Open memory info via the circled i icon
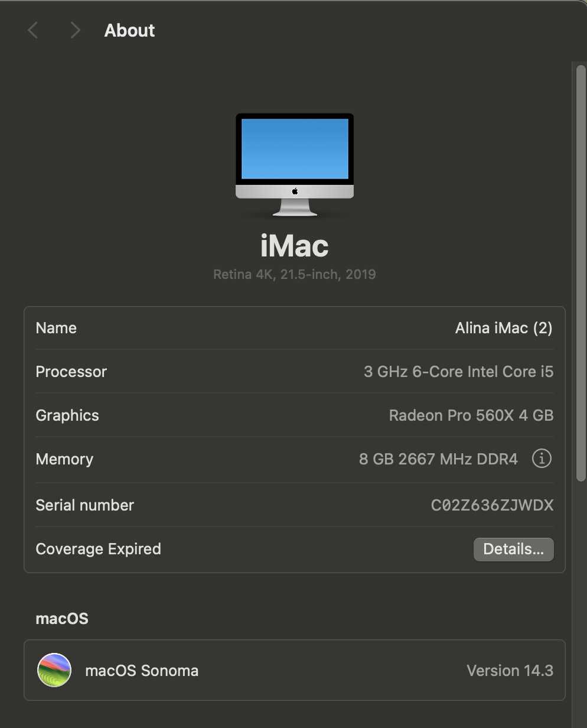This screenshot has height=728, width=587. [542, 459]
